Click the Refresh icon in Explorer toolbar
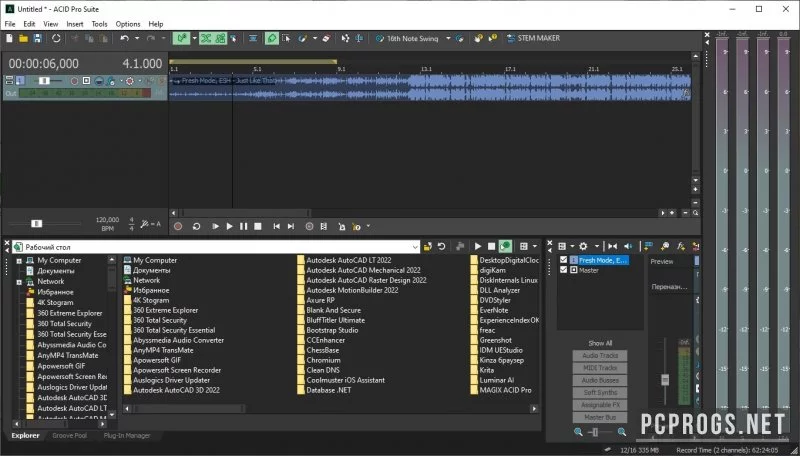 [442, 247]
